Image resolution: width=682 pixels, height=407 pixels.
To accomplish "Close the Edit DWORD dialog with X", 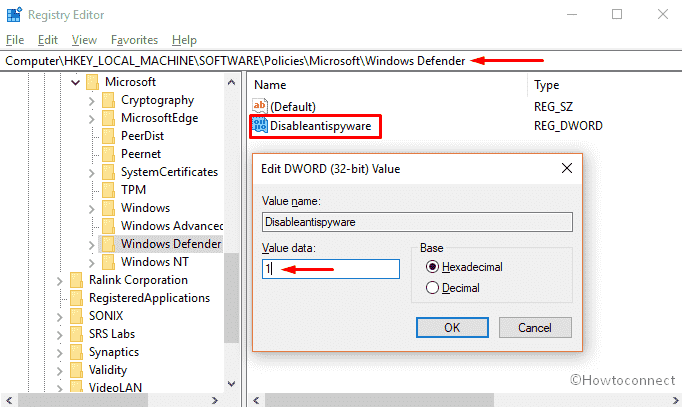I will 567,168.
